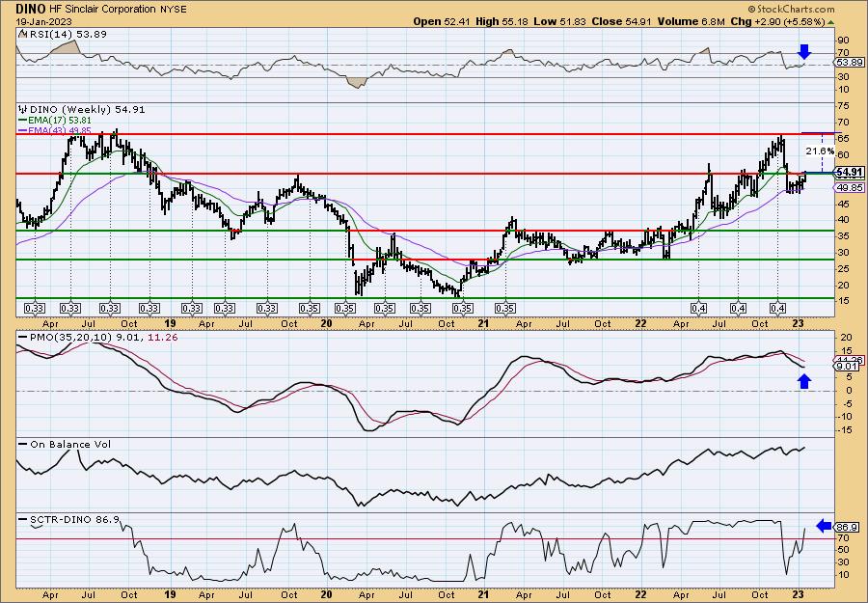Click the 53.89 RSI value tag on the right axis
This screenshot has height=603, width=868.
(x=850, y=63)
